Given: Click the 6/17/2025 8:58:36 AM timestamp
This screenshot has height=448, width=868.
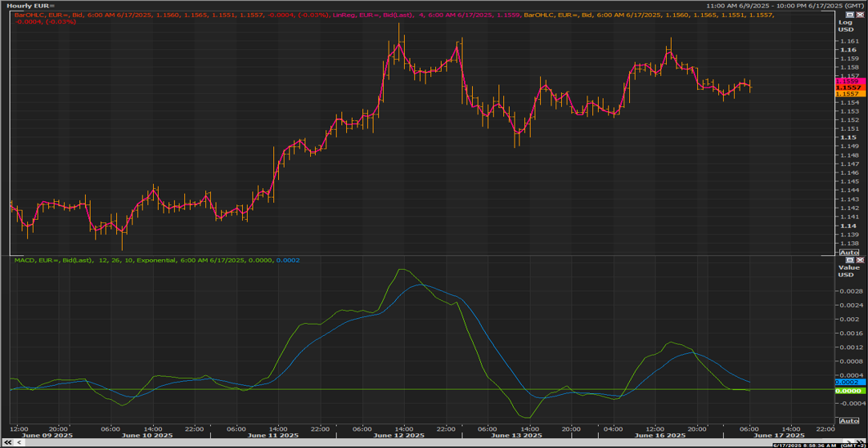Looking at the screenshot, I should tap(804, 446).
